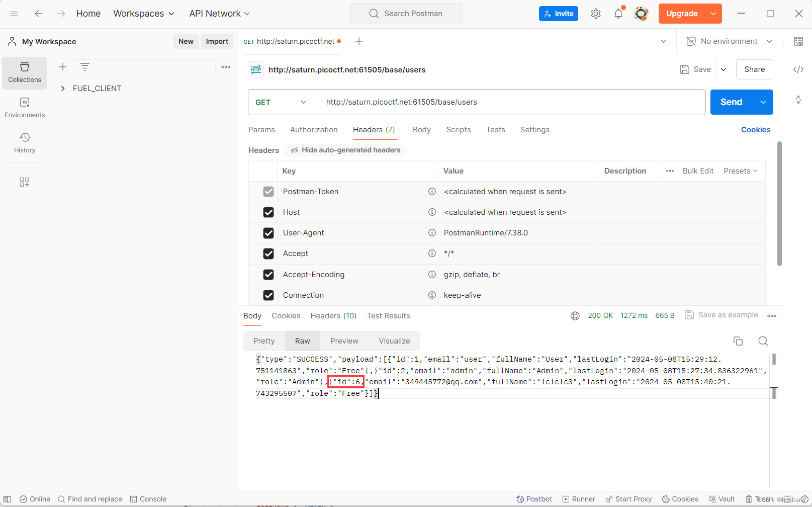812x507 pixels.
Task: Open Vault from the status bar
Action: point(721,499)
